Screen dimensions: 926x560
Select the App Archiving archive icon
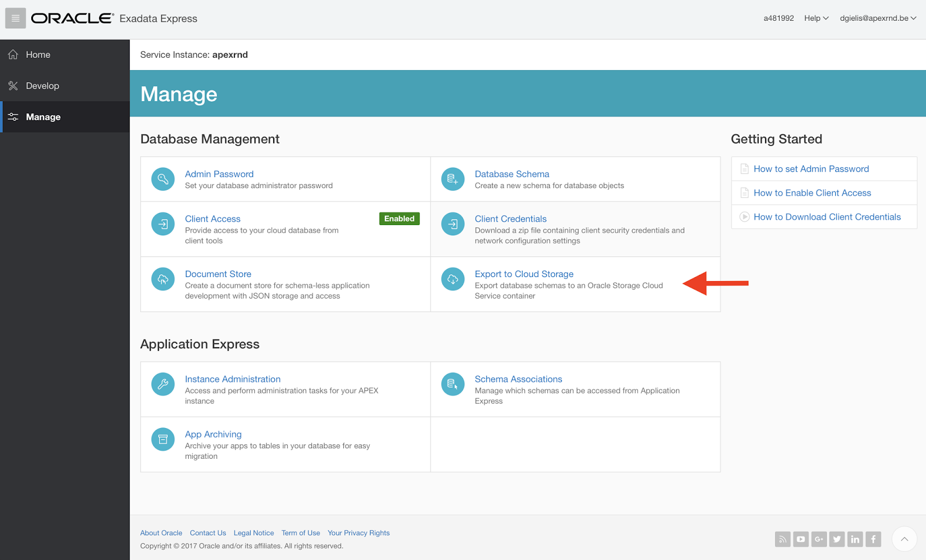(163, 439)
